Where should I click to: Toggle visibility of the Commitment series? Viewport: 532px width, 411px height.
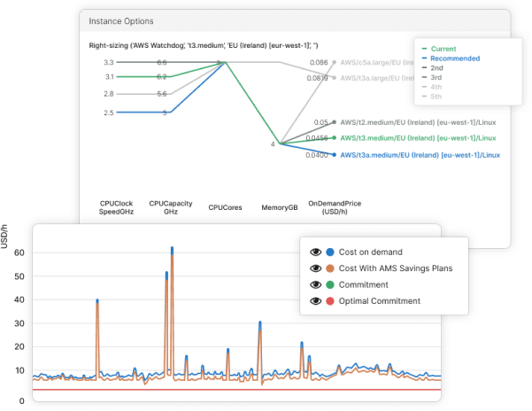pos(314,284)
